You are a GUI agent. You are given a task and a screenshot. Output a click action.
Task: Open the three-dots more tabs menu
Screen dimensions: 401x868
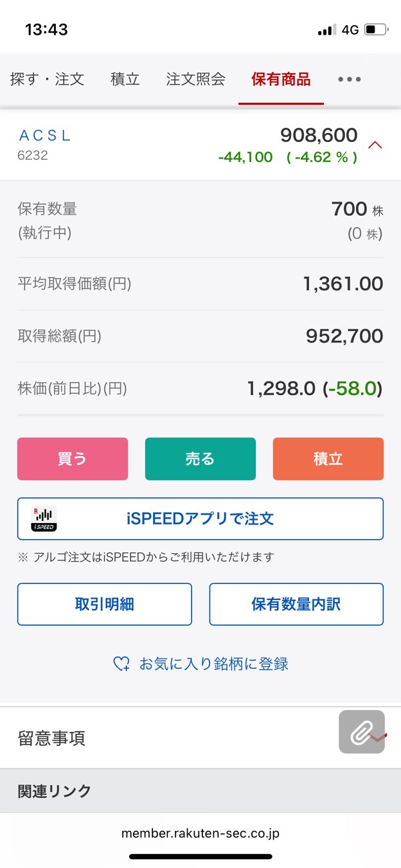coord(350,79)
